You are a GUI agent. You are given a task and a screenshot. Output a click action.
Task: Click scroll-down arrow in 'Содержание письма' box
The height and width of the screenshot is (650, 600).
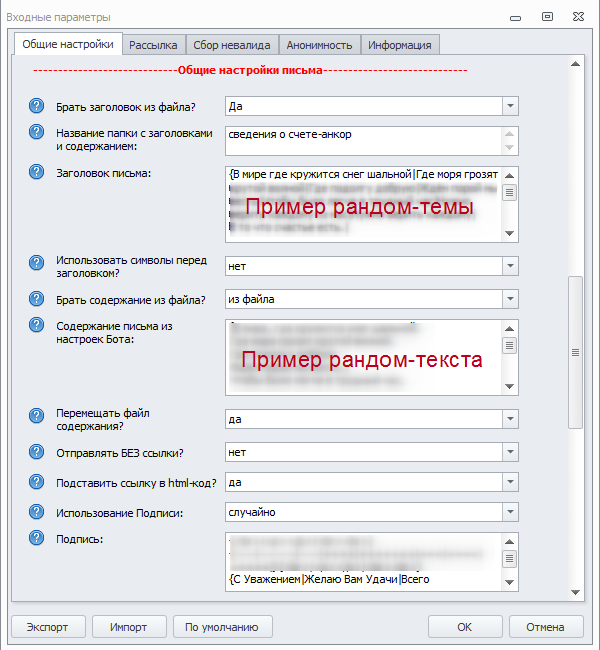(510, 386)
